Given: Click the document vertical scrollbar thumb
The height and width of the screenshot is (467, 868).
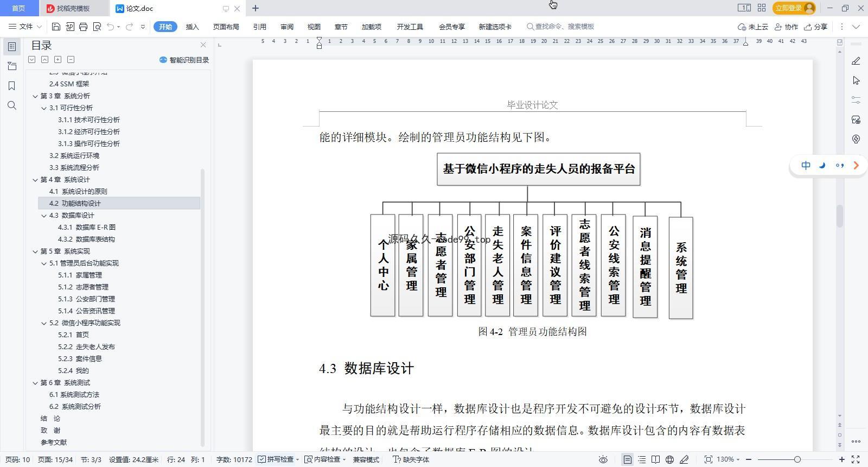Looking at the screenshot, I should click(x=840, y=216).
